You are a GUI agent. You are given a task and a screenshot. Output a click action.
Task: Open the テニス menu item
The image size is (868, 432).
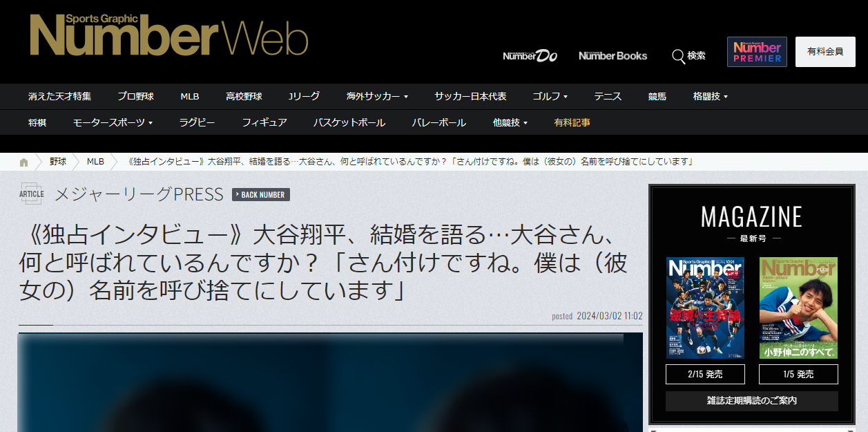click(x=608, y=97)
